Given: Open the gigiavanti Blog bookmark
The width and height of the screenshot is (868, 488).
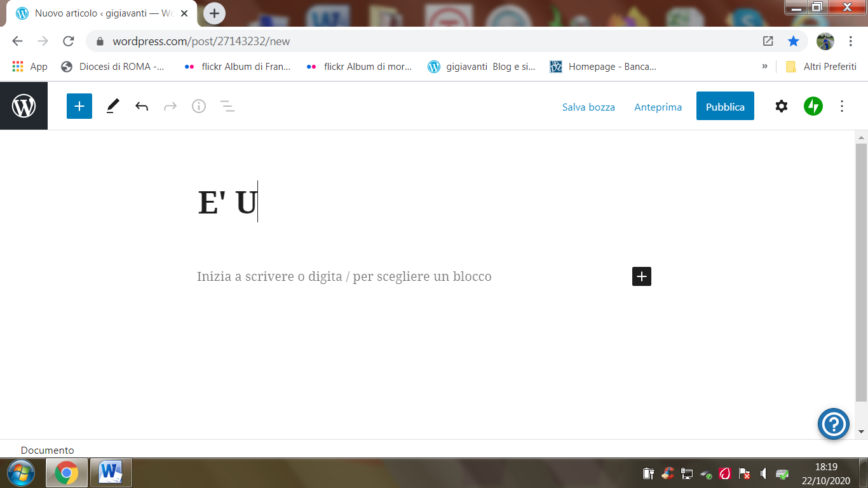Looking at the screenshot, I should [x=481, y=67].
